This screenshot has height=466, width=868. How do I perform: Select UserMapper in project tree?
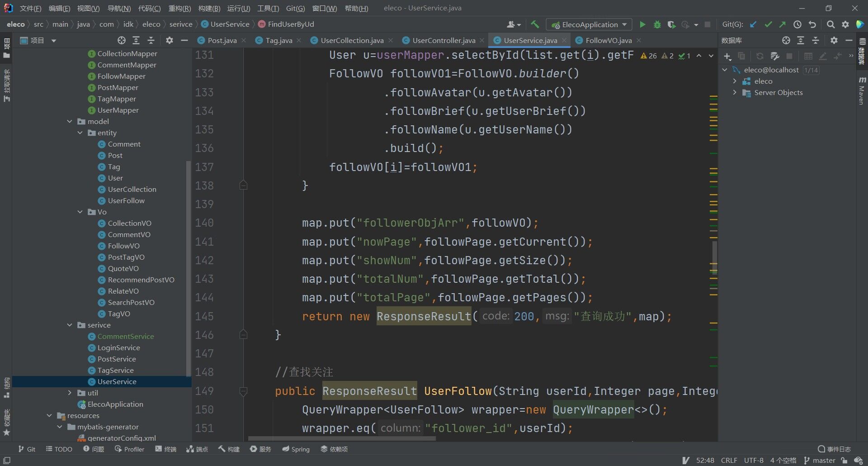(118, 110)
